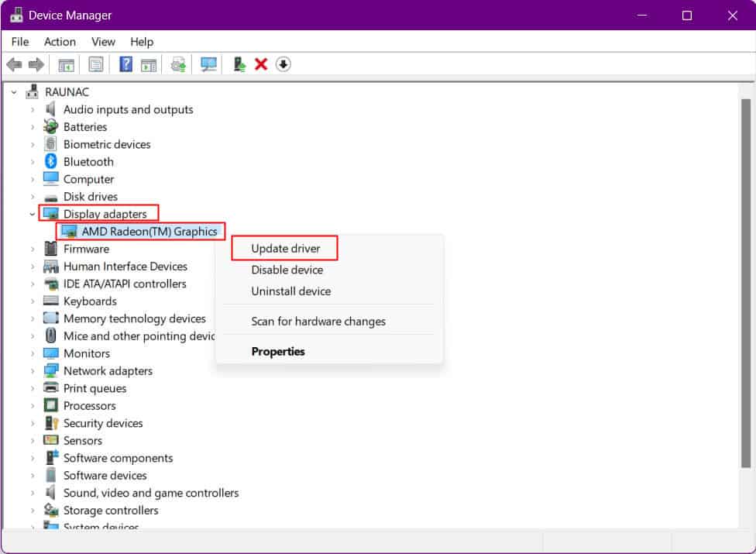This screenshot has width=756, height=554.
Task: Select the RAUNAC computer name
Action: click(x=67, y=91)
